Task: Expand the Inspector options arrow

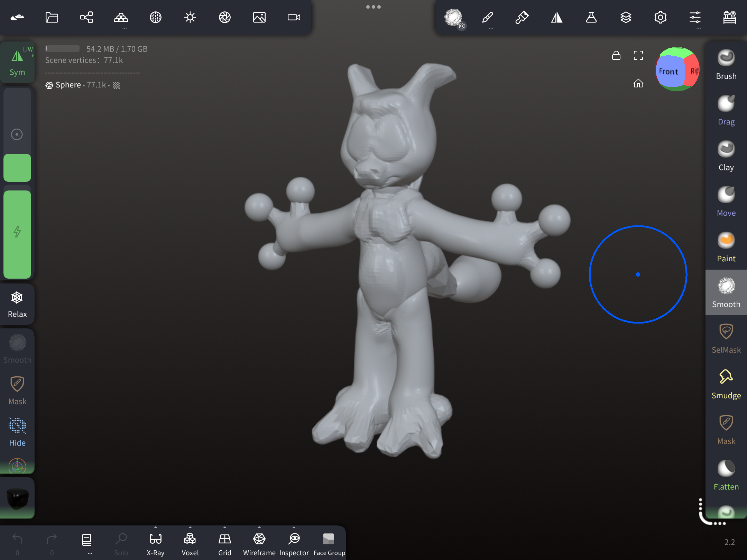Action: coord(294,528)
